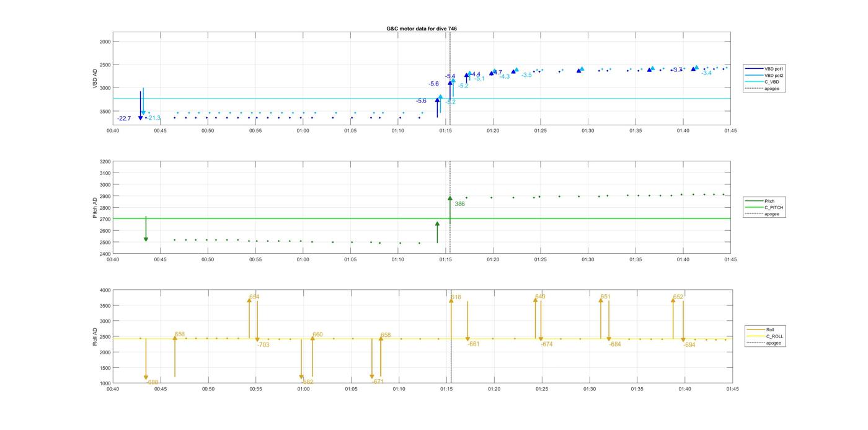Click the '-3.4' VBD data label

[x=706, y=73]
